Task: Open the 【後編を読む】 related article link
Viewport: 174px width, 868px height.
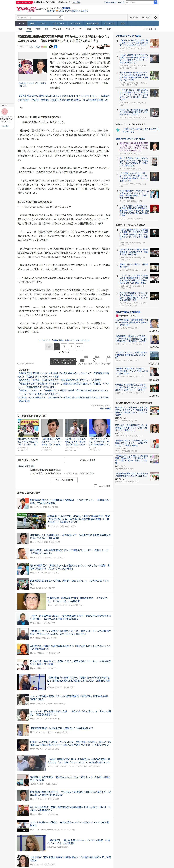Action: coord(63,375)
